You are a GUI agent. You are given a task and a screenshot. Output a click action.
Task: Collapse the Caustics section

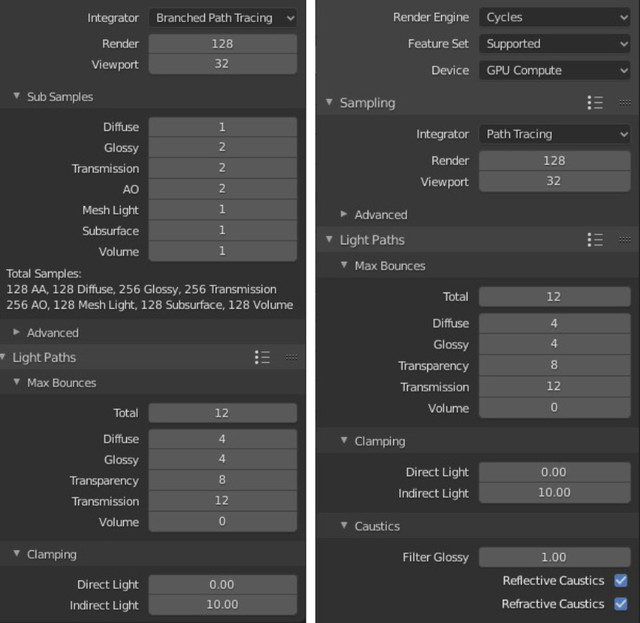344,525
